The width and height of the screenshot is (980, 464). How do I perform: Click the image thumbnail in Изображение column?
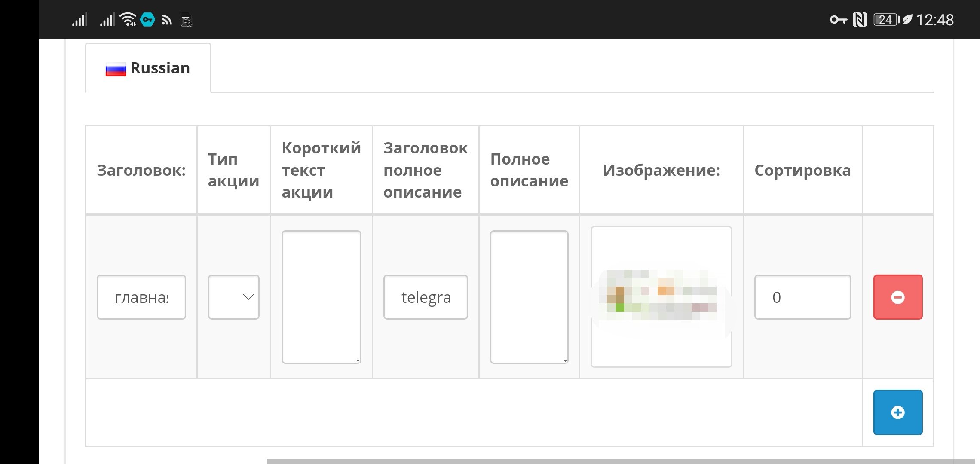(661, 297)
